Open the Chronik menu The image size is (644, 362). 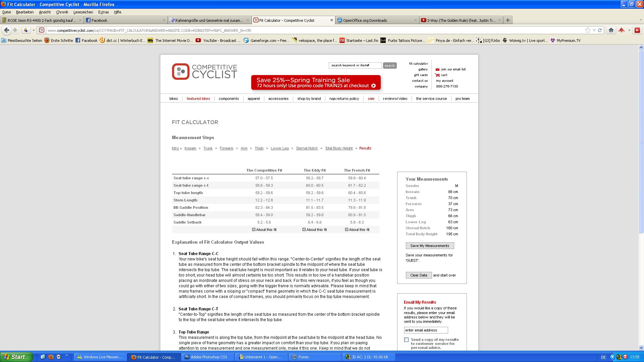point(62,12)
